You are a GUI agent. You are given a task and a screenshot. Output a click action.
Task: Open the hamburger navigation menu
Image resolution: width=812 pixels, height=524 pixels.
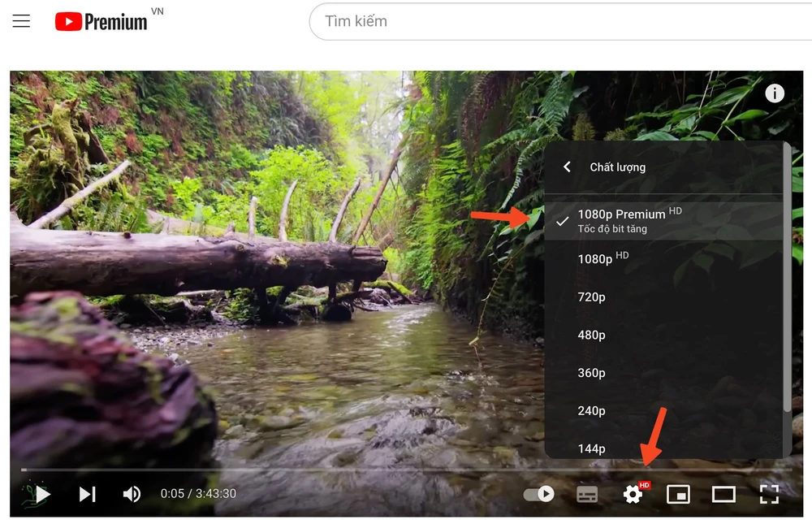20,20
